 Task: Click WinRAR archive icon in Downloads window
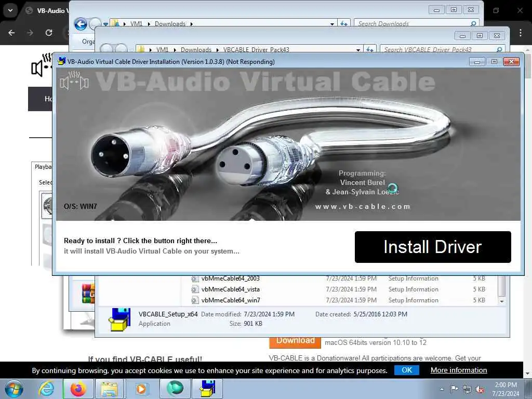88,293
